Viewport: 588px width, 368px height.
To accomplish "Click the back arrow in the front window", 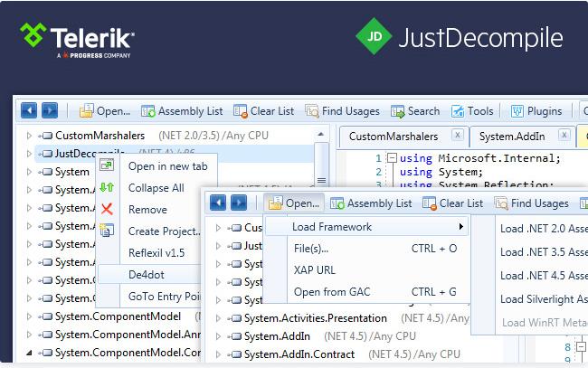I will (218, 203).
